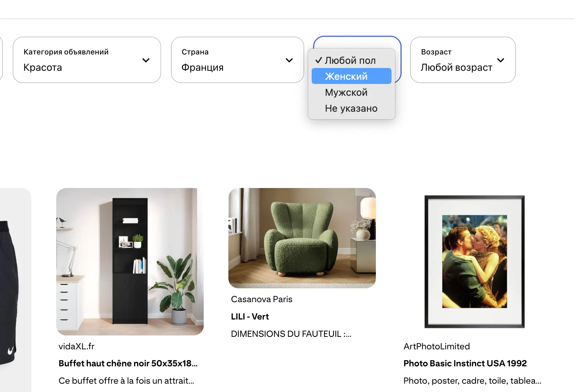Open the Категория объявлений dropdown

click(x=87, y=60)
